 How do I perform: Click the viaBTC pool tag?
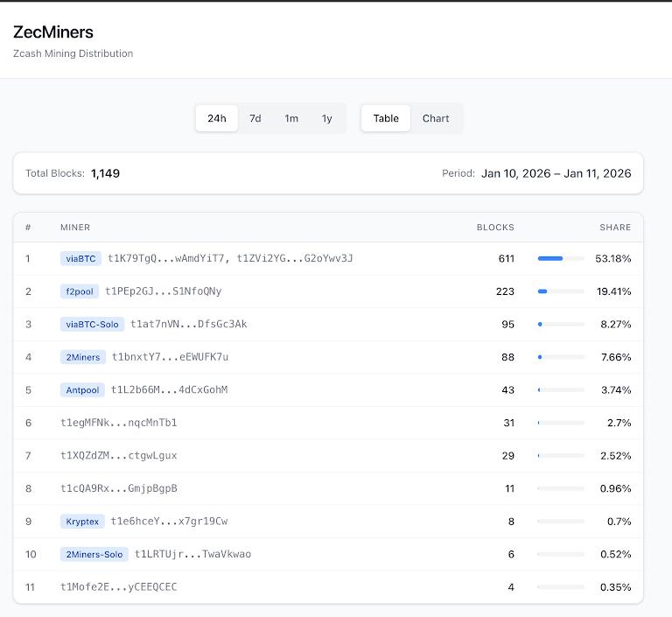(80, 259)
